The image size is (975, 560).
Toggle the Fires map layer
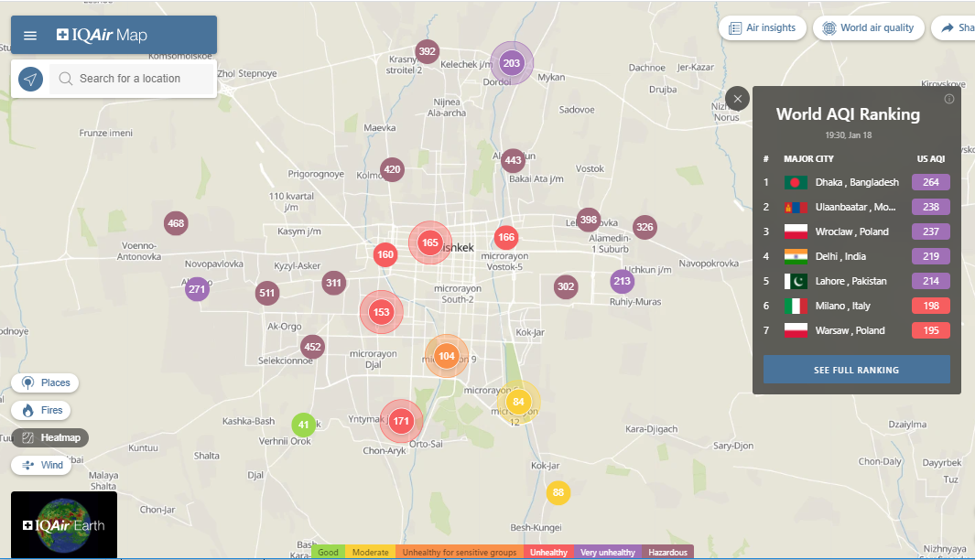[x=42, y=411]
